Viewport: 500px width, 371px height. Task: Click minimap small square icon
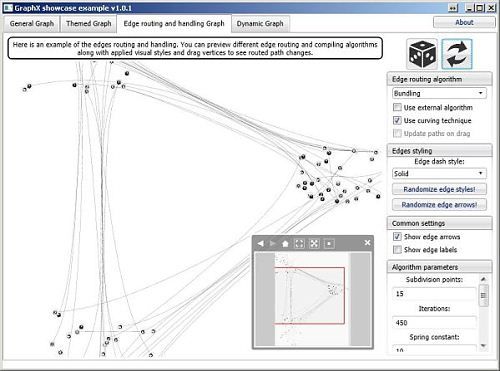pyautogui.click(x=329, y=244)
